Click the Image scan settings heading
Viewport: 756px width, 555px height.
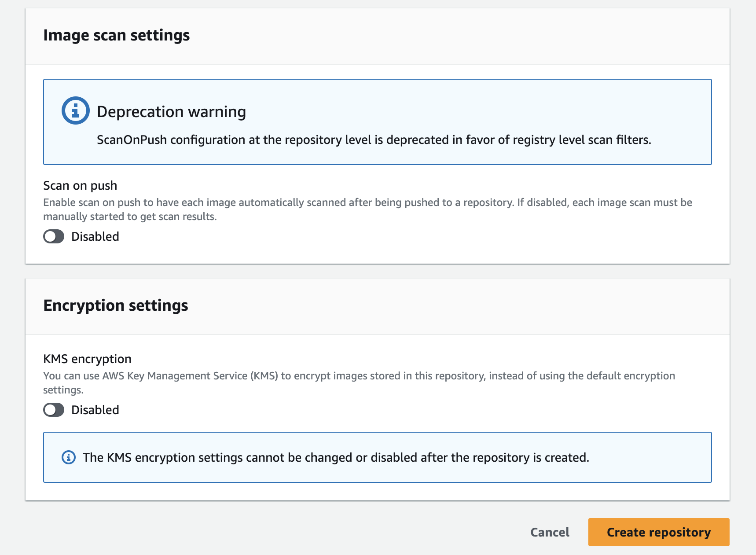click(116, 35)
